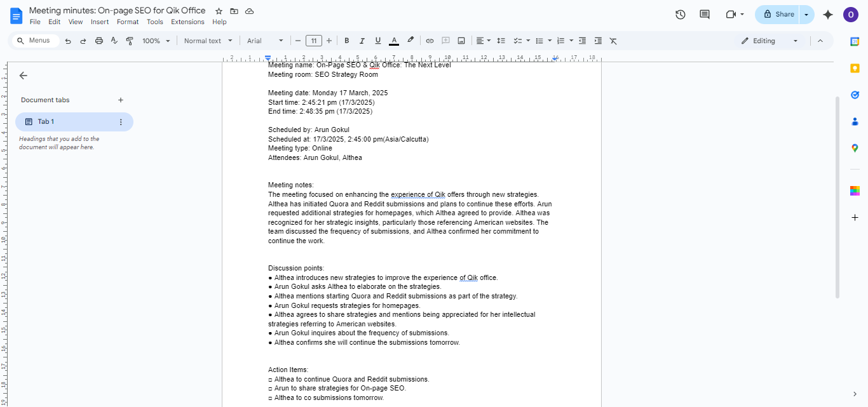Star the document title
868x407 pixels.
(x=219, y=11)
